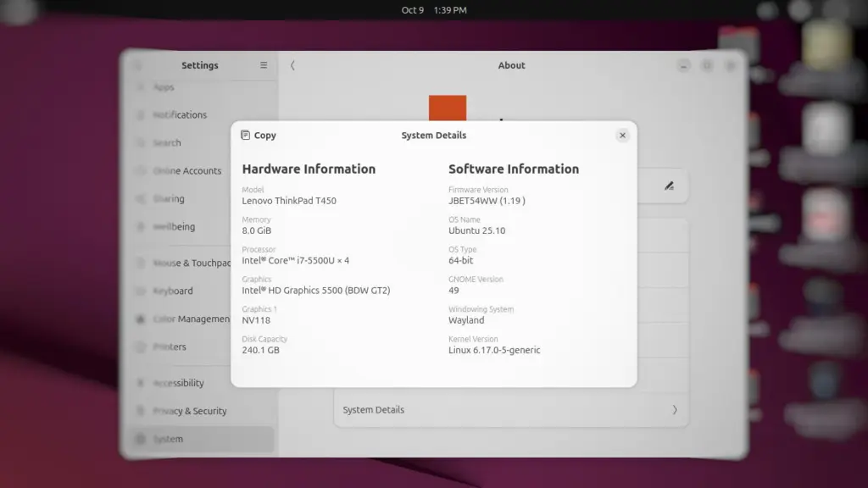Image resolution: width=868 pixels, height=488 pixels.
Task: Close the System Details dialog
Action: click(x=622, y=136)
